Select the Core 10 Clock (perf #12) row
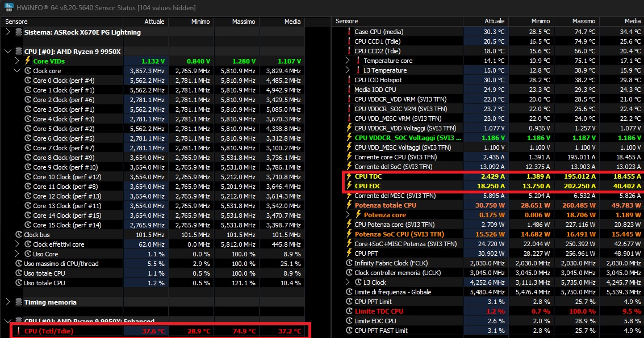This screenshot has width=644, height=338. [153, 177]
